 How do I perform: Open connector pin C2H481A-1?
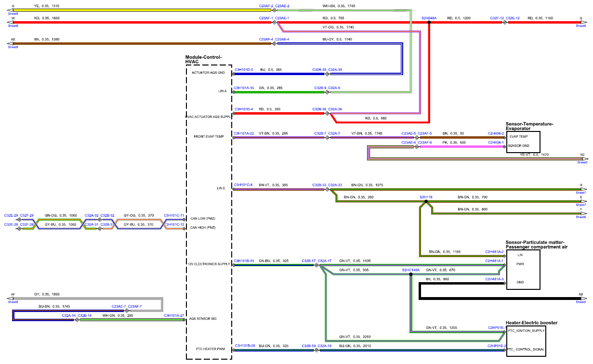coord(495,260)
